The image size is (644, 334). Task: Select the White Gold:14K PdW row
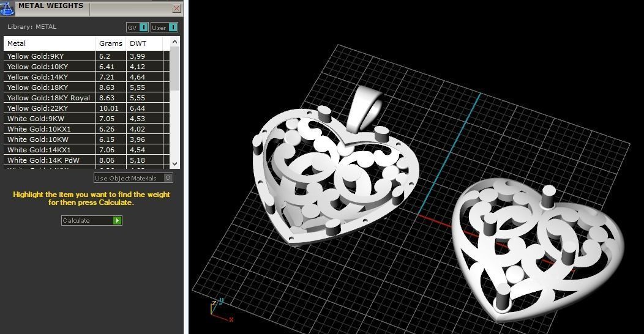coord(87,160)
